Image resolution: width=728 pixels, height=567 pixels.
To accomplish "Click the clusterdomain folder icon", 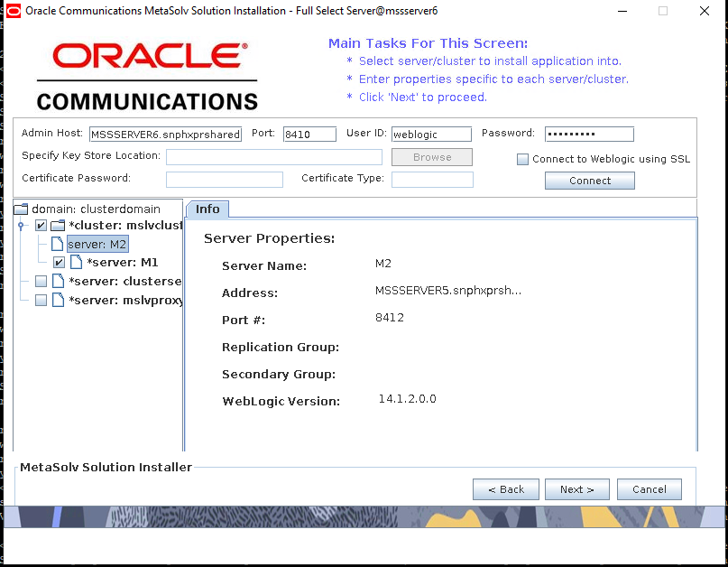I will tap(21, 209).
